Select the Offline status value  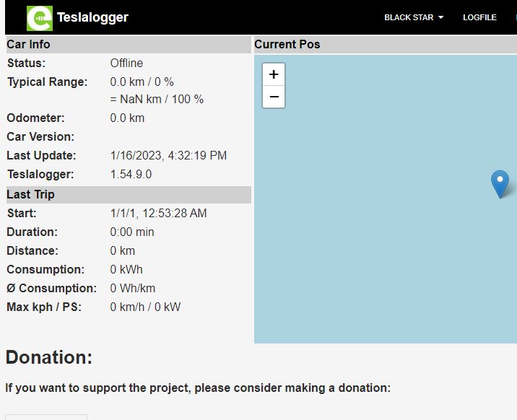[126, 64]
